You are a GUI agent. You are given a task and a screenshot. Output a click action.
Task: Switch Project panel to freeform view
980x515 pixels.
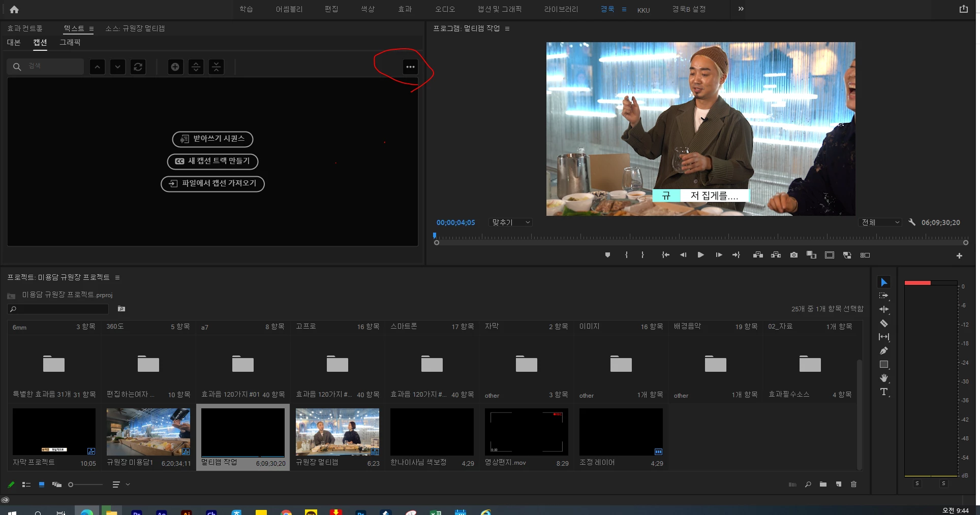(57, 485)
